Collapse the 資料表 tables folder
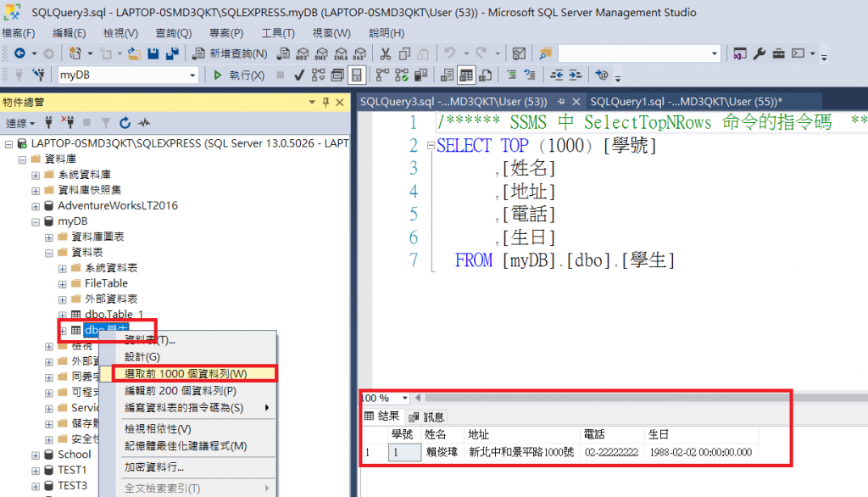 48,253
